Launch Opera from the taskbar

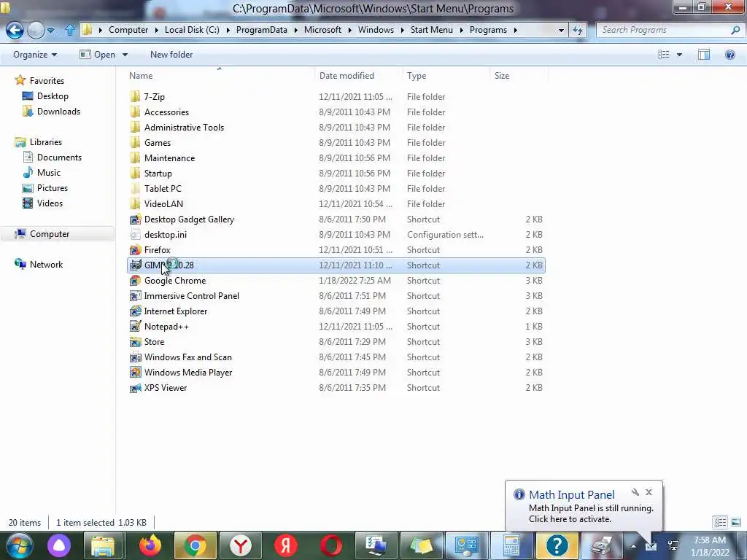pos(330,545)
